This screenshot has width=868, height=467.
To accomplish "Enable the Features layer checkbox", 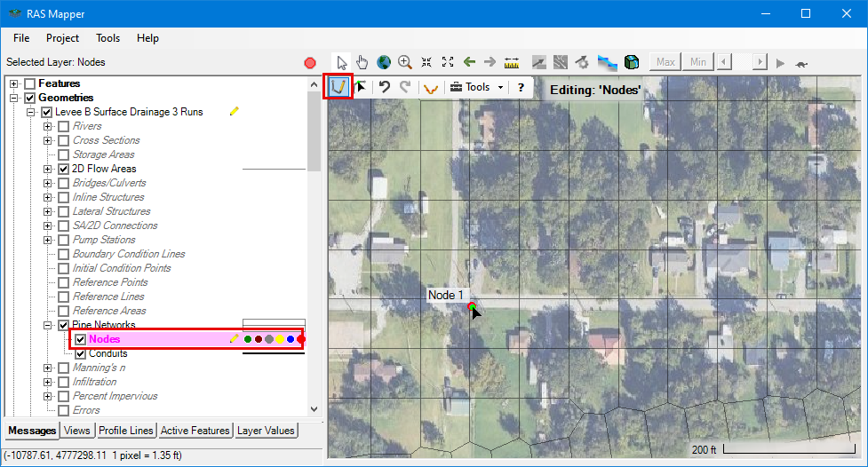I will [29, 83].
